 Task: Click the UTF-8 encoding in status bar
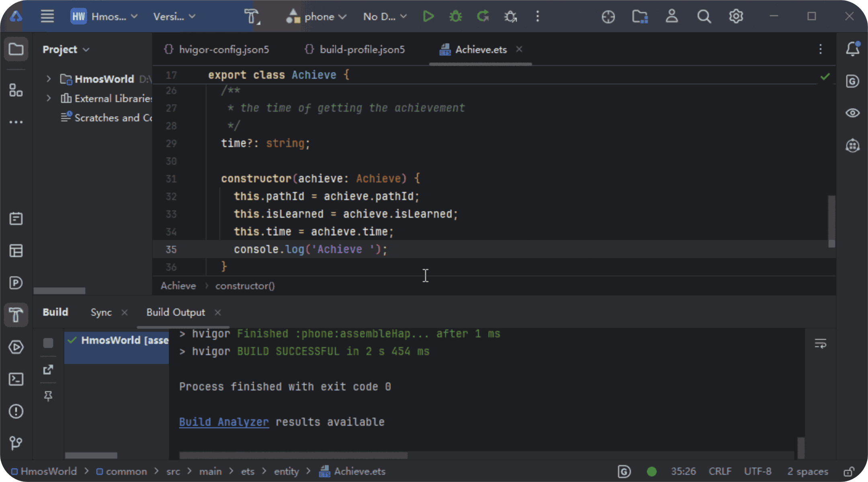(757, 471)
